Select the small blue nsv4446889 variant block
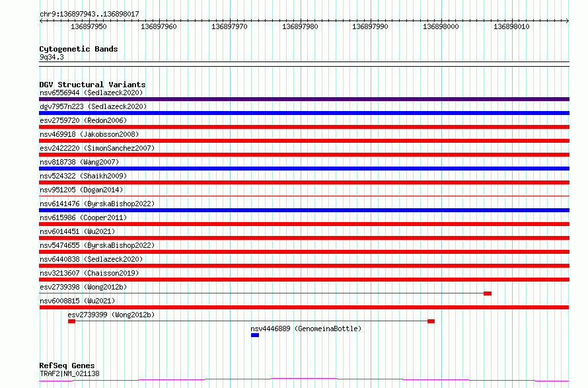The height and width of the screenshot is (388, 588). [x=255, y=335]
